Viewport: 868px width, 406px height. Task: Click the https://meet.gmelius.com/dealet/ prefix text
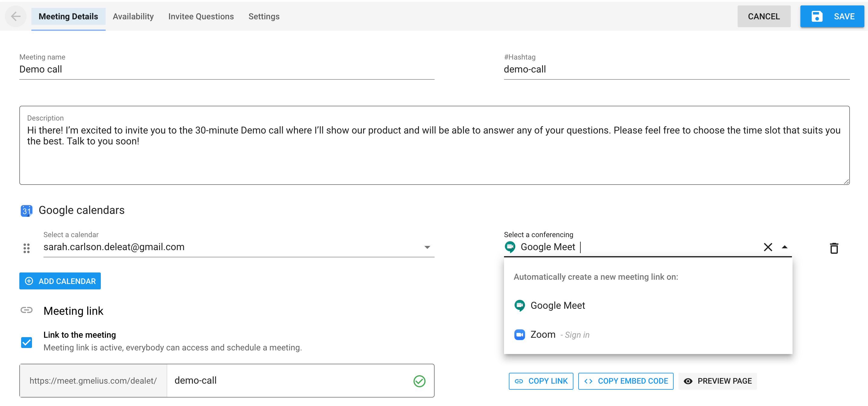pyautogui.click(x=93, y=381)
